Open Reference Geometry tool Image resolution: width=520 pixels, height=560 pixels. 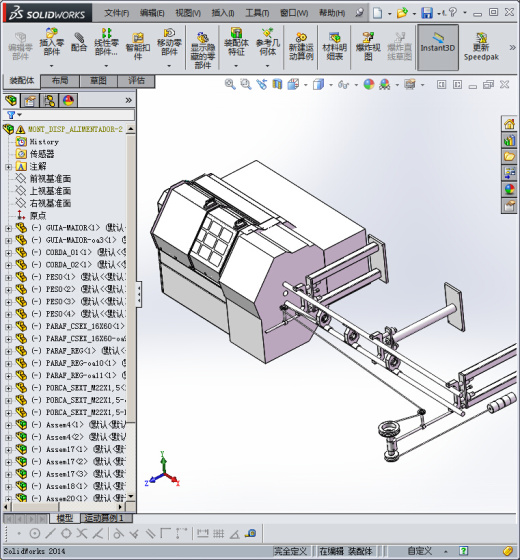click(x=268, y=41)
